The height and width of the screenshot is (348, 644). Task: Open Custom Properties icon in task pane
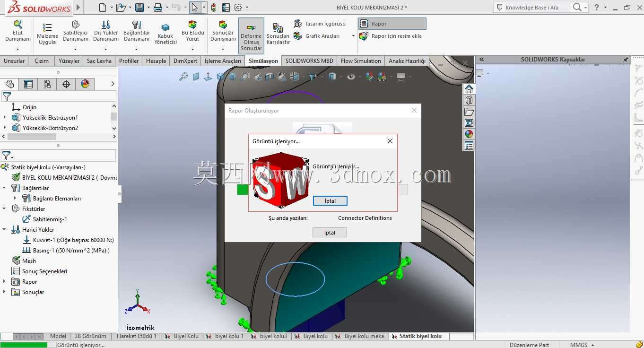point(469,146)
